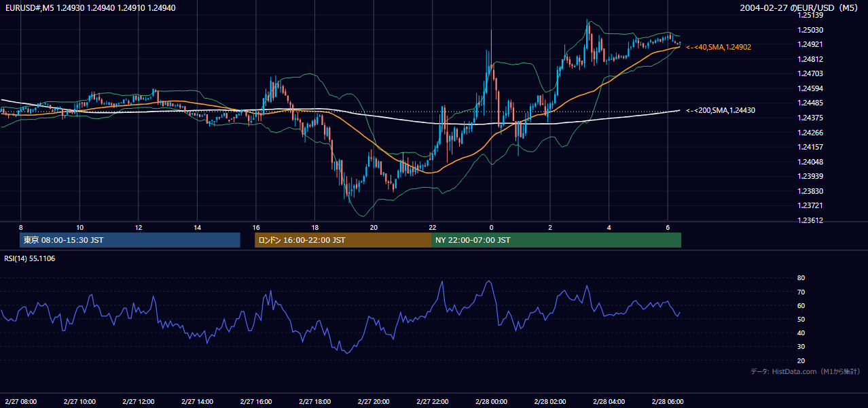The width and height of the screenshot is (868, 408).
Task: Select the ロンドン 16:00-22:00 JST session bar
Action: pyautogui.click(x=343, y=240)
